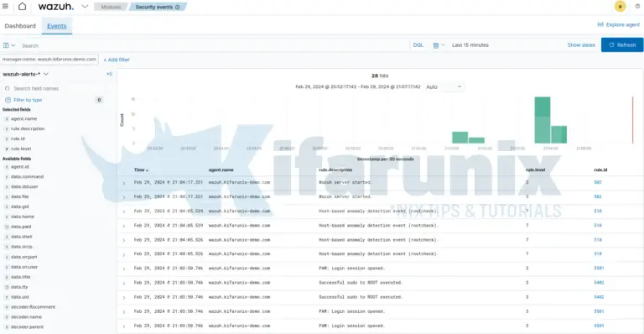Viewport: 644px width, 334px height.
Task: Select rule.level in Selected fields
Action: click(x=21, y=149)
